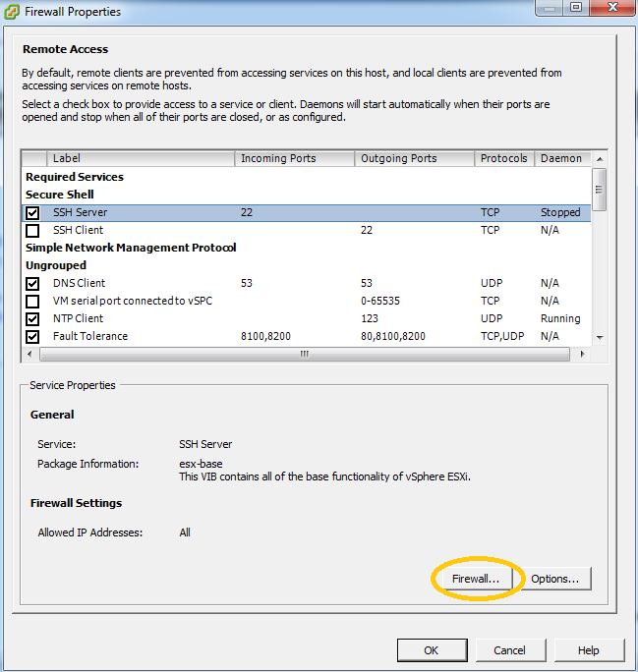Select the NTP Client row label
Screen dimensions: 638x672
point(78,318)
